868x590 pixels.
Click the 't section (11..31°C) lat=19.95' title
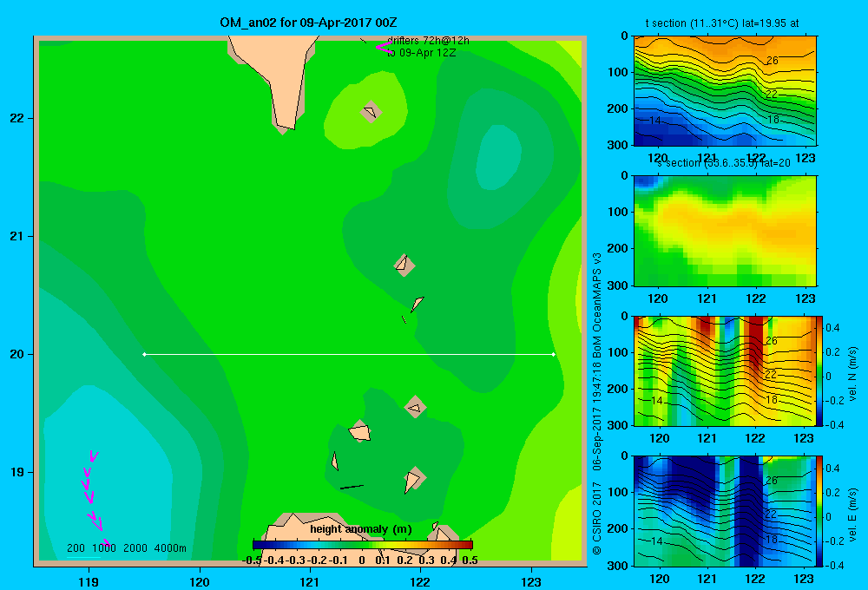click(722, 23)
